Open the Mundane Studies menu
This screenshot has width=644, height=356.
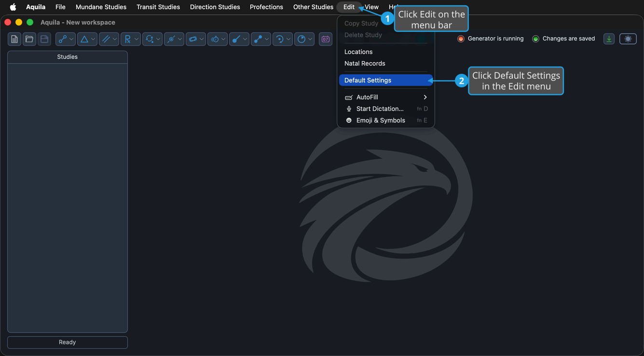[x=101, y=7]
